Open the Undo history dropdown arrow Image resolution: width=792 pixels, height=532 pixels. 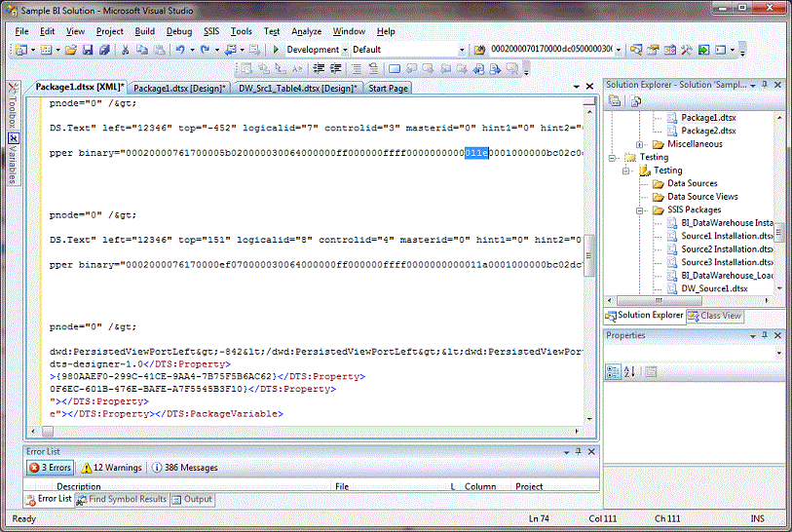pyautogui.click(x=193, y=50)
